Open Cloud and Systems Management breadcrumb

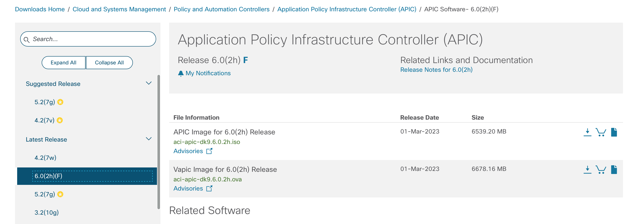(119, 9)
